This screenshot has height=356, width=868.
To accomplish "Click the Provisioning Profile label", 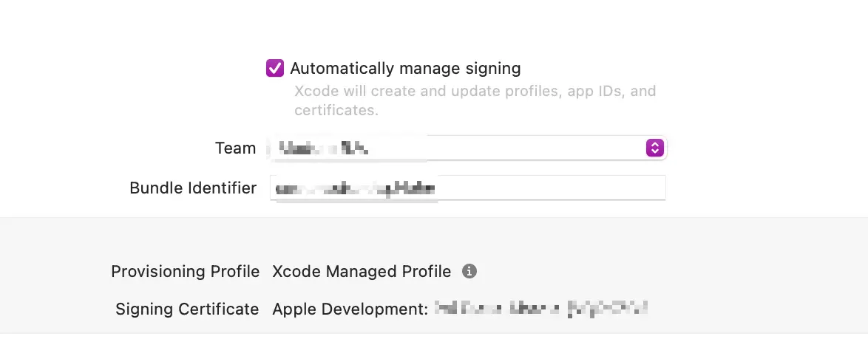I will [185, 271].
